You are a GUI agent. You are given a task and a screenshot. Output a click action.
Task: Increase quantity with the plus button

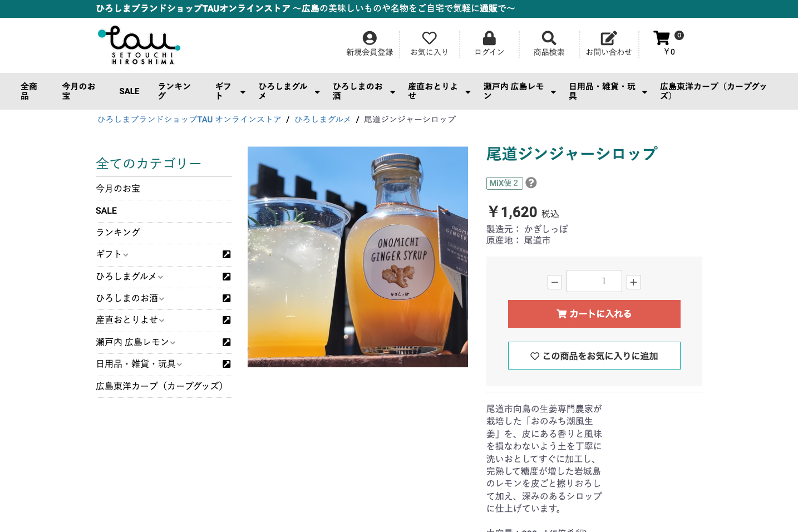pyautogui.click(x=634, y=282)
